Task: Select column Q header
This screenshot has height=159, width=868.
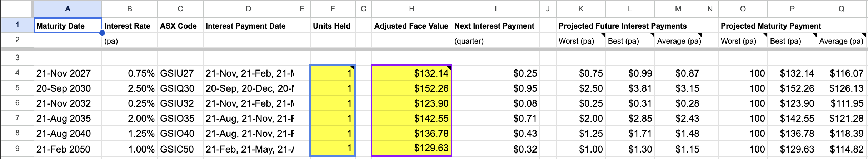Action: click(x=842, y=9)
